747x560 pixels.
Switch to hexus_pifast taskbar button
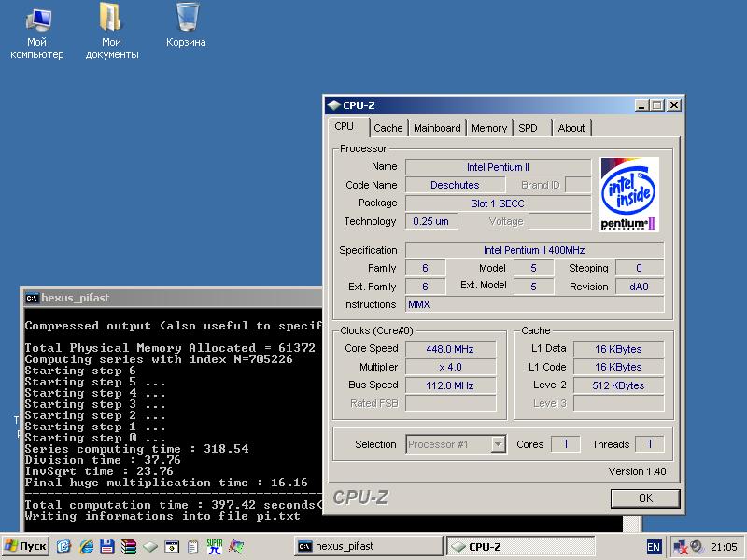coord(369,546)
